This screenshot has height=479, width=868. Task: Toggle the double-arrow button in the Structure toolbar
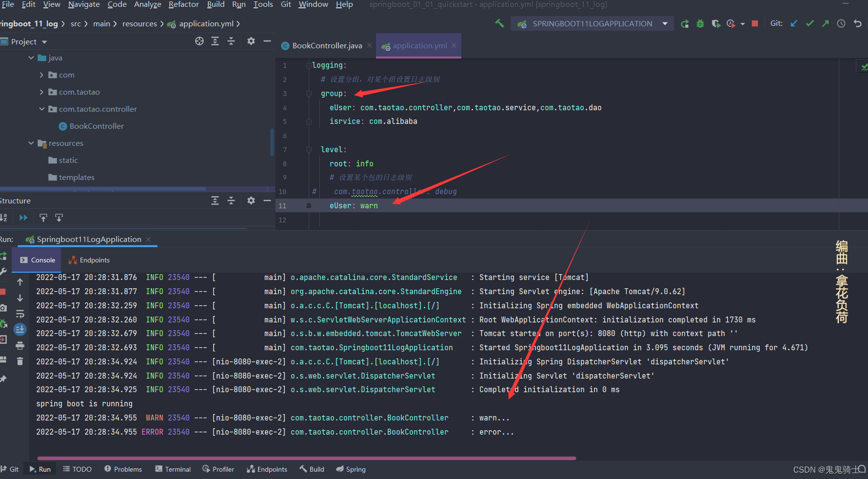[x=23, y=218]
